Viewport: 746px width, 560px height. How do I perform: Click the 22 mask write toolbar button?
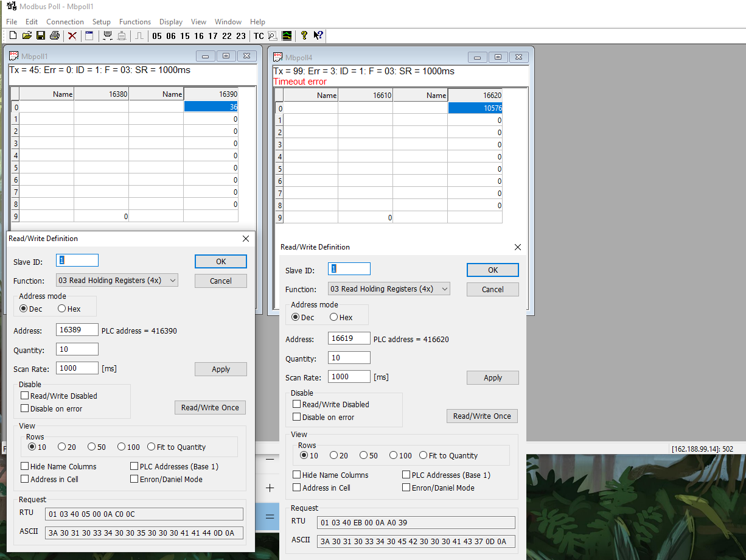pyautogui.click(x=227, y=36)
